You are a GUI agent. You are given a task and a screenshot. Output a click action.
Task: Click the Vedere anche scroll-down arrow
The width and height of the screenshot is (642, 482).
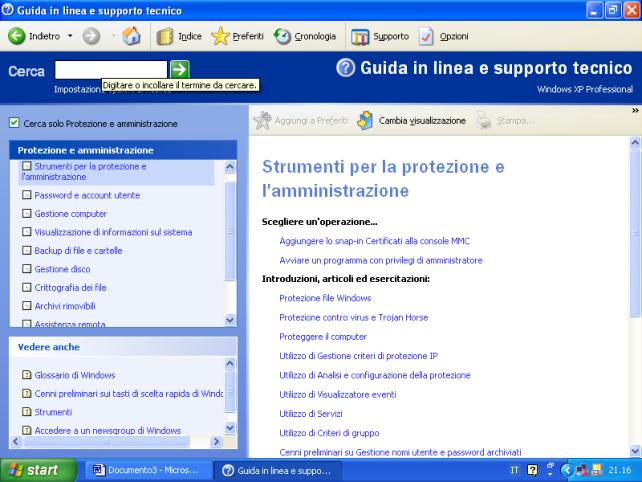pyautogui.click(x=230, y=428)
